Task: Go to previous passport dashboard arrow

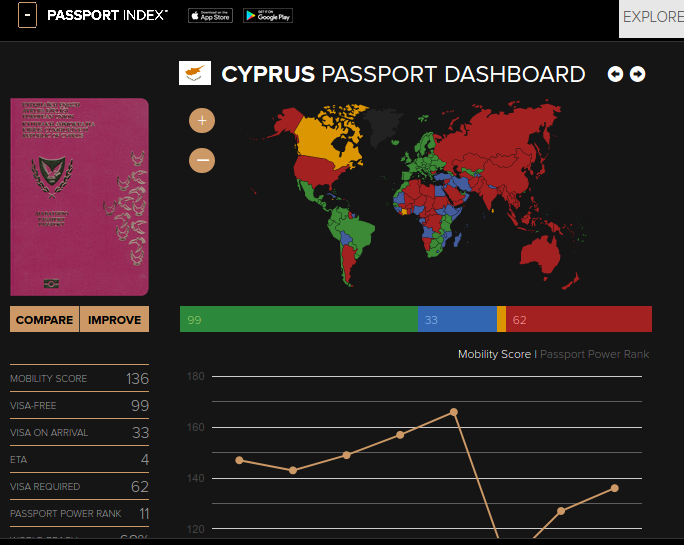Action: click(615, 74)
